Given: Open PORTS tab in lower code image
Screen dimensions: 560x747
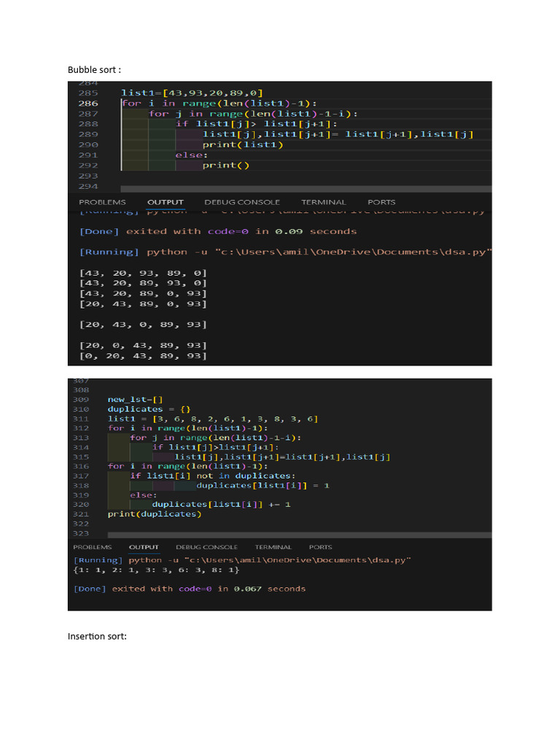Looking at the screenshot, I should click(321, 547).
